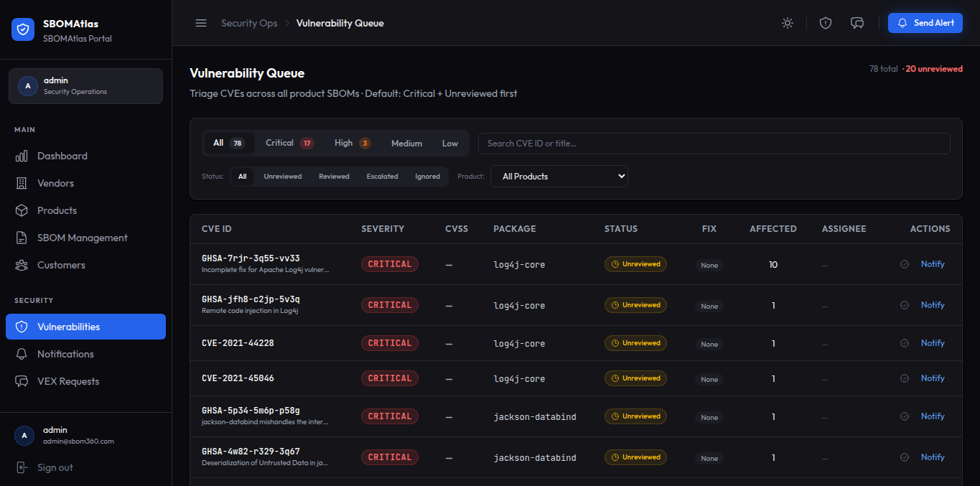Filter by High severity tab
The width and height of the screenshot is (980, 486).
point(352,144)
